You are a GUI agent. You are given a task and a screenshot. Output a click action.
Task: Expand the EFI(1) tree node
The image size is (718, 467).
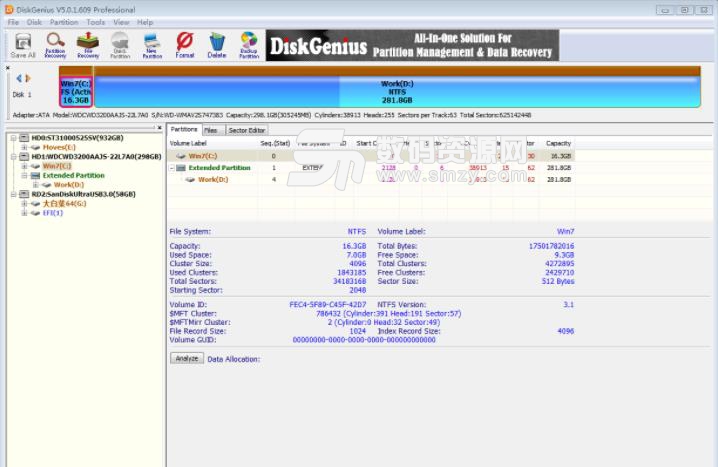click(x=24, y=213)
